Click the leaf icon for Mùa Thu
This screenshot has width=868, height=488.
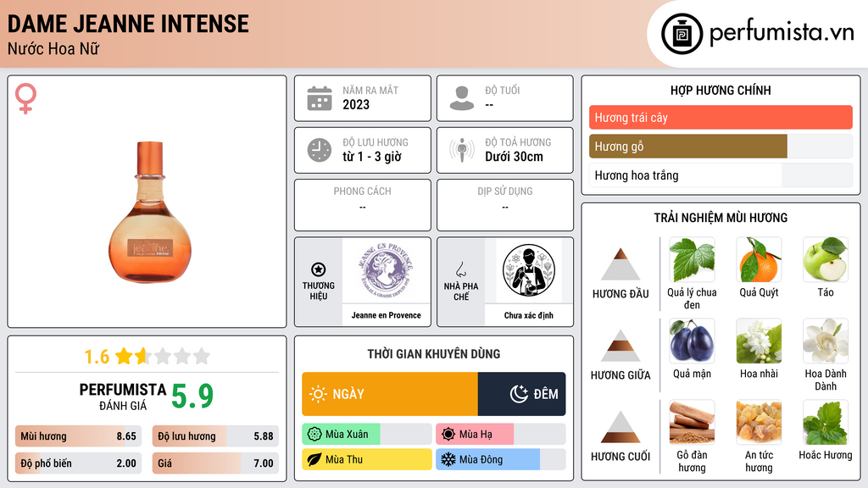pos(314,459)
